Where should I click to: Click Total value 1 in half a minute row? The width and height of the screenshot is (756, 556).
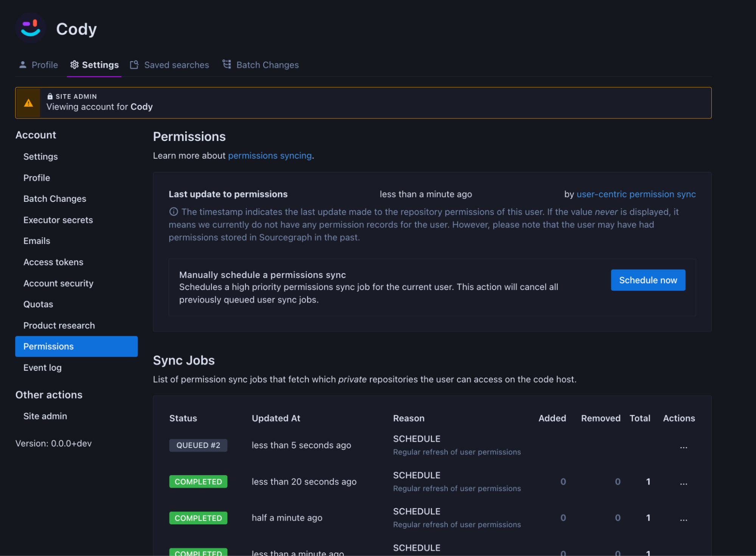tap(648, 518)
